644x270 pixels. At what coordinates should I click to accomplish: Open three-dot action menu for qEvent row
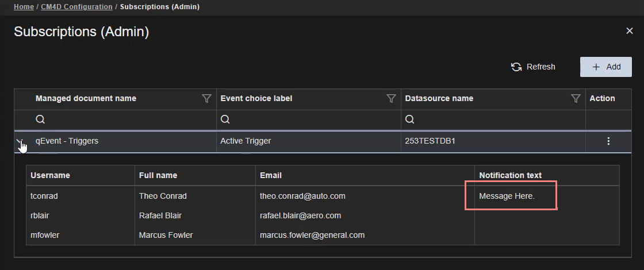click(x=608, y=141)
